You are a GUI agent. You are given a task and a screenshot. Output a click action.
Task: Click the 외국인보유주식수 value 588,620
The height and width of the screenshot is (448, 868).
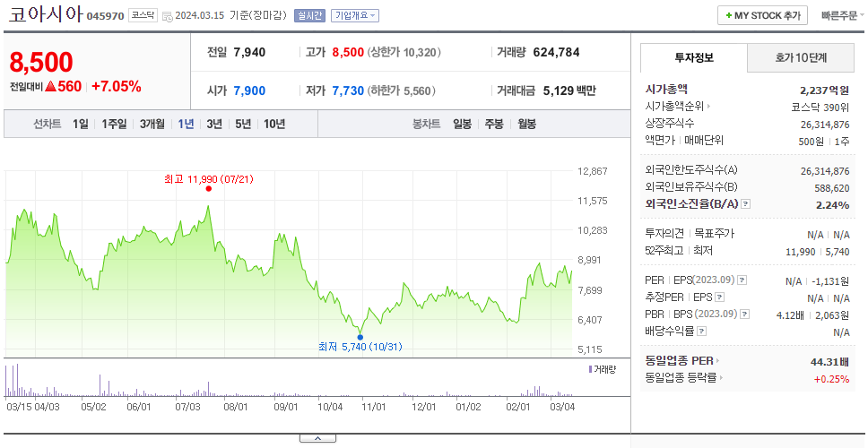point(832,188)
